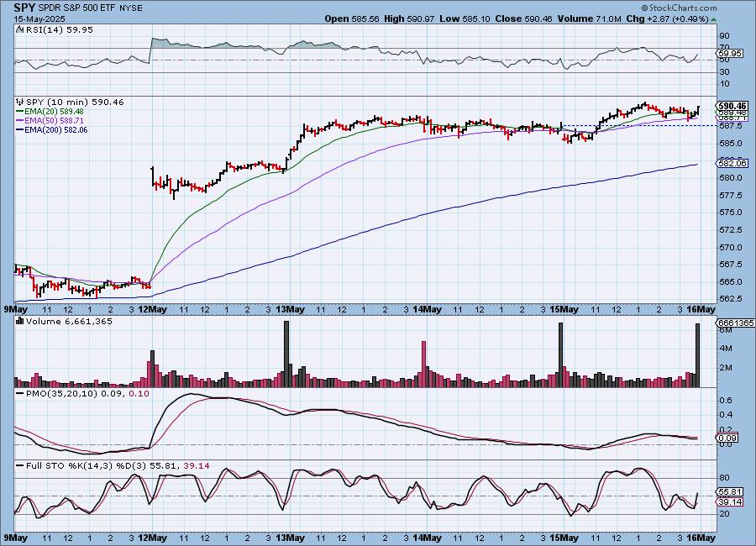Click the 0.6 PMO axis label
The height and width of the screenshot is (546, 756).
tap(726, 401)
